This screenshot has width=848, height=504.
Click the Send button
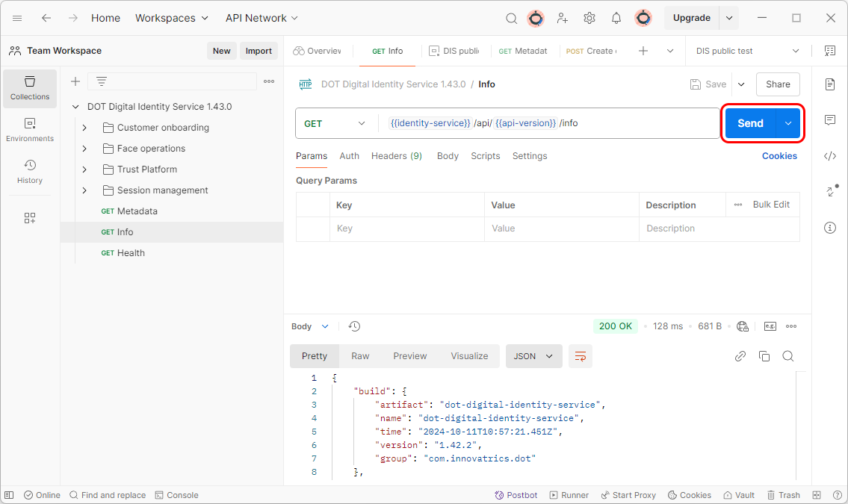click(750, 123)
